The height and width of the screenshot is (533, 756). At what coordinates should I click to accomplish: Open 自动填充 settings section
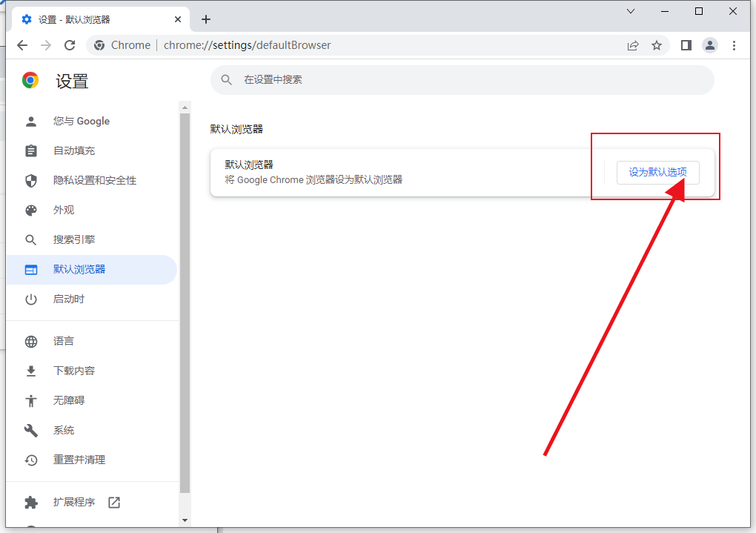pos(74,150)
